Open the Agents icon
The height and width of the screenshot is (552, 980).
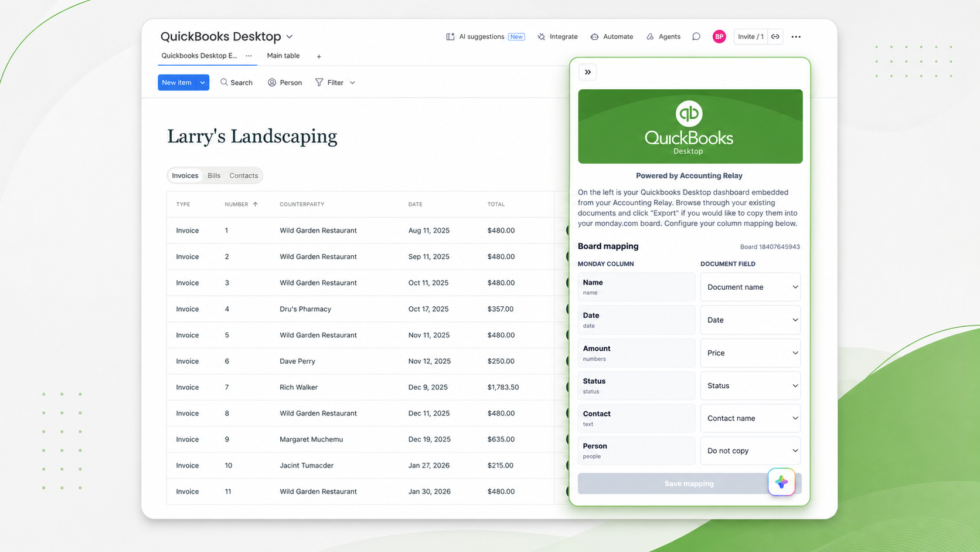tap(650, 36)
